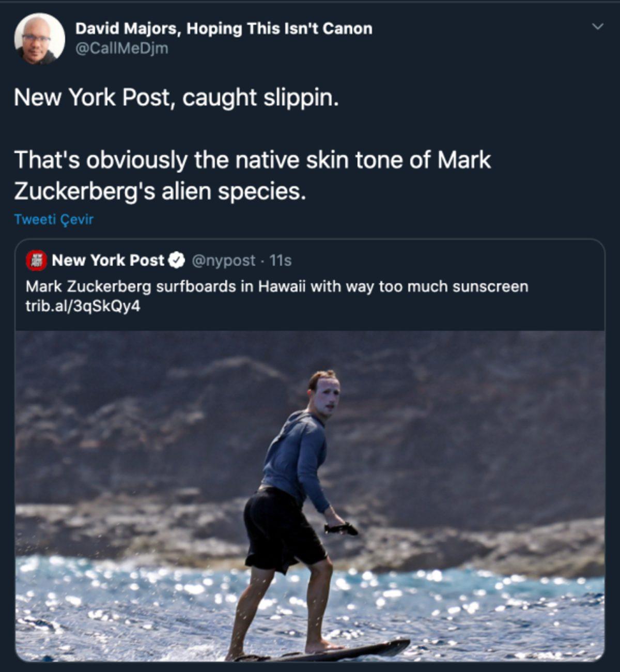Click the sparkling ocean water in the photo
Viewport: 620px width, 672px height.
491,610
